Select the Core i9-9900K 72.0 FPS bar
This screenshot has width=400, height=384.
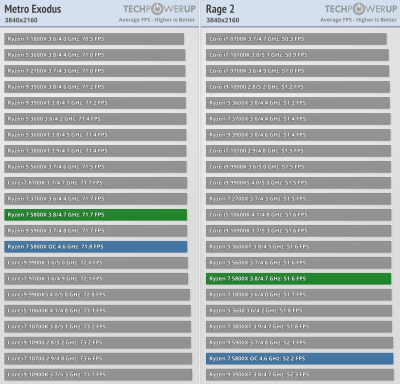(96, 263)
